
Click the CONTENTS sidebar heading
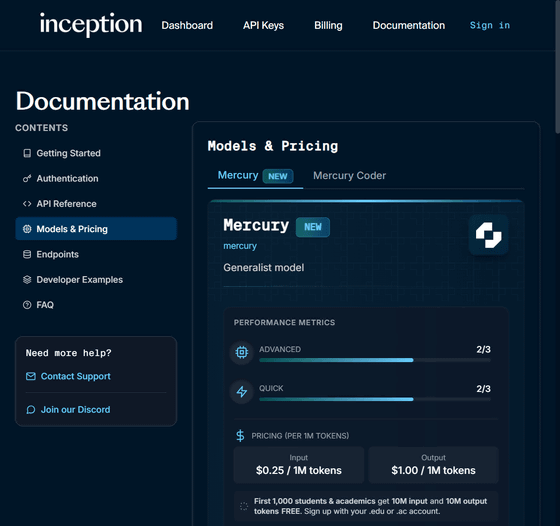[41, 128]
